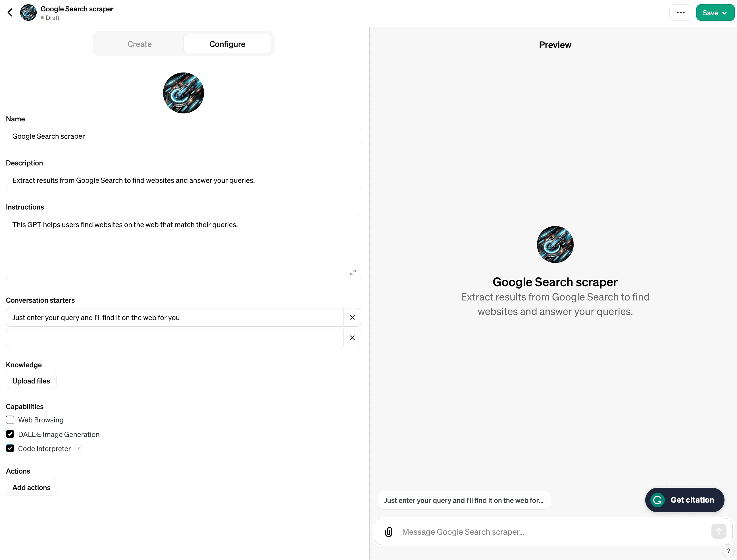Switch to the Create tab
The height and width of the screenshot is (560, 737).
tap(139, 44)
